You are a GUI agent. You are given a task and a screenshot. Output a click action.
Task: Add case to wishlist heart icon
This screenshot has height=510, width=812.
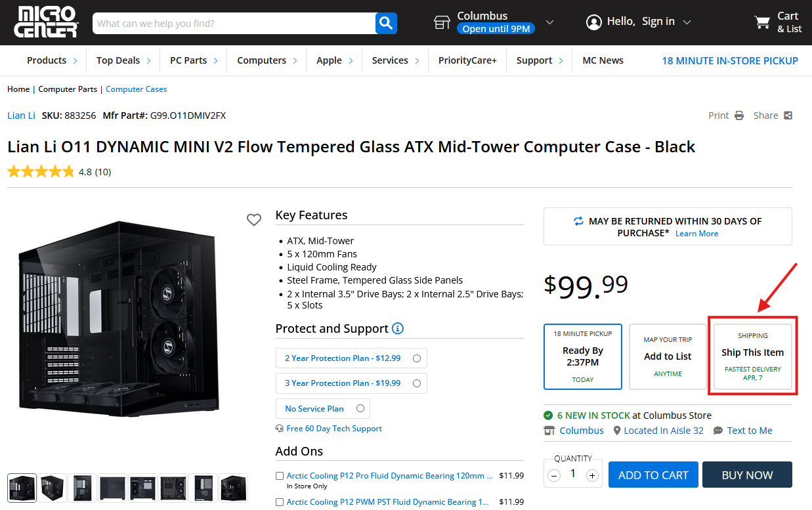(x=254, y=220)
